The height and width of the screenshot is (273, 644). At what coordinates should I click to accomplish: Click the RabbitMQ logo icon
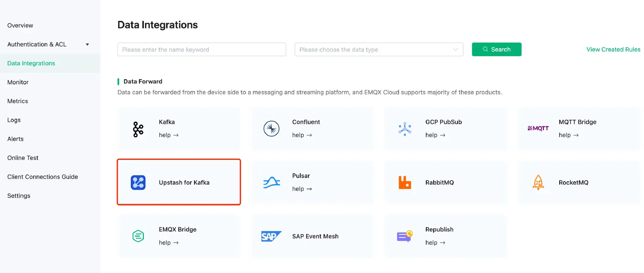(x=405, y=182)
